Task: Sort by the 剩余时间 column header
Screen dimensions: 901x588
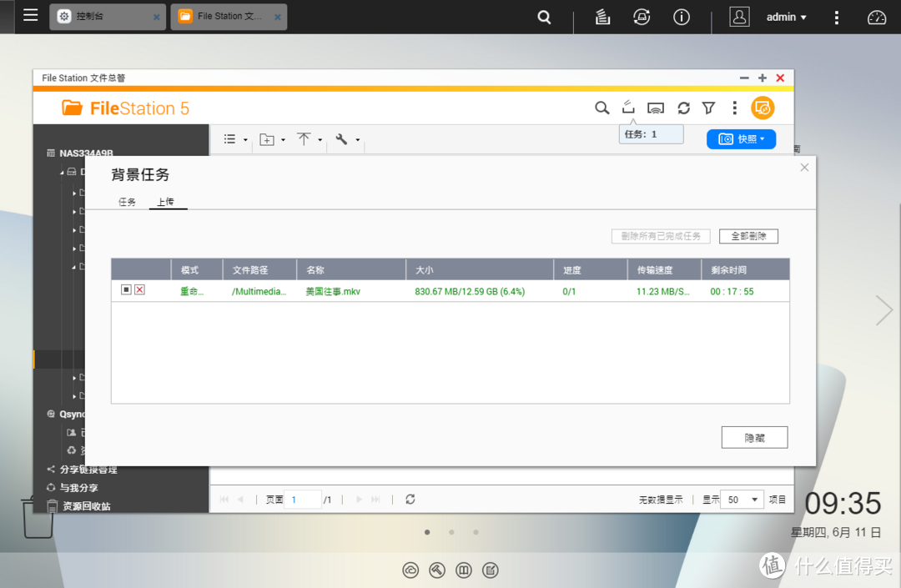Action: 745,270
